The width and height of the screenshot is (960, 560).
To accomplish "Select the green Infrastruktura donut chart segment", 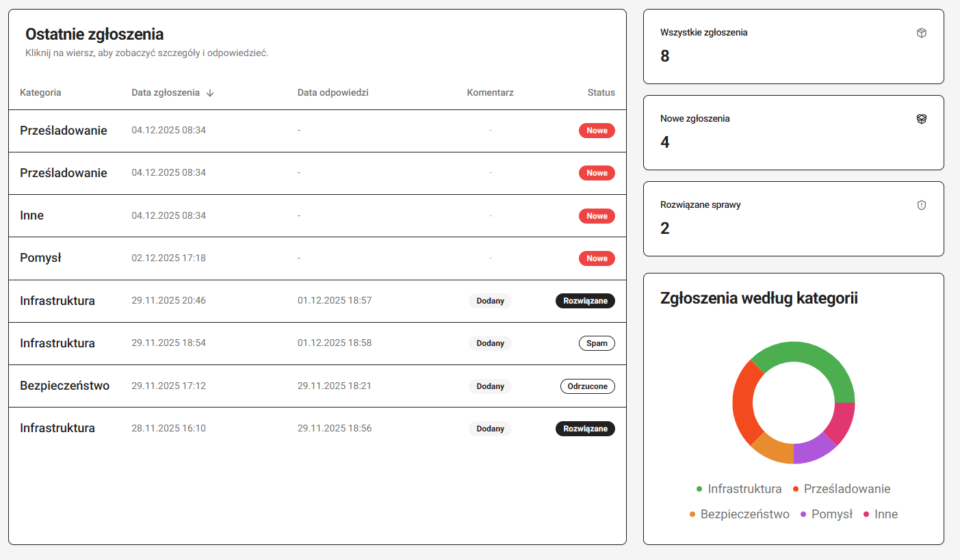I will coord(814,357).
